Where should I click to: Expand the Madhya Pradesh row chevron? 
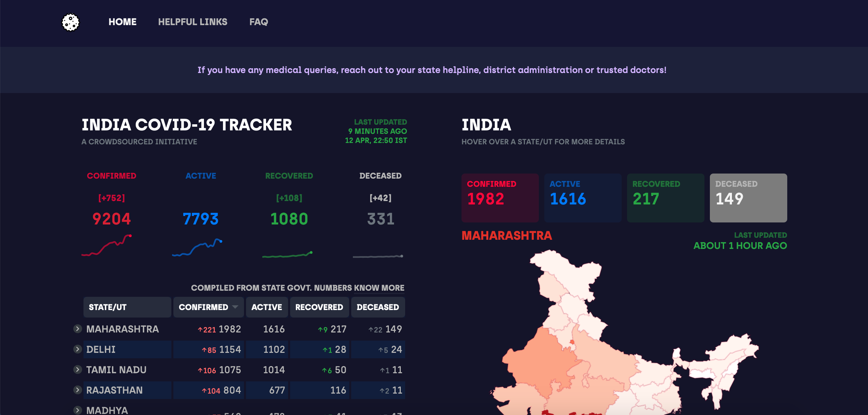[x=77, y=410]
